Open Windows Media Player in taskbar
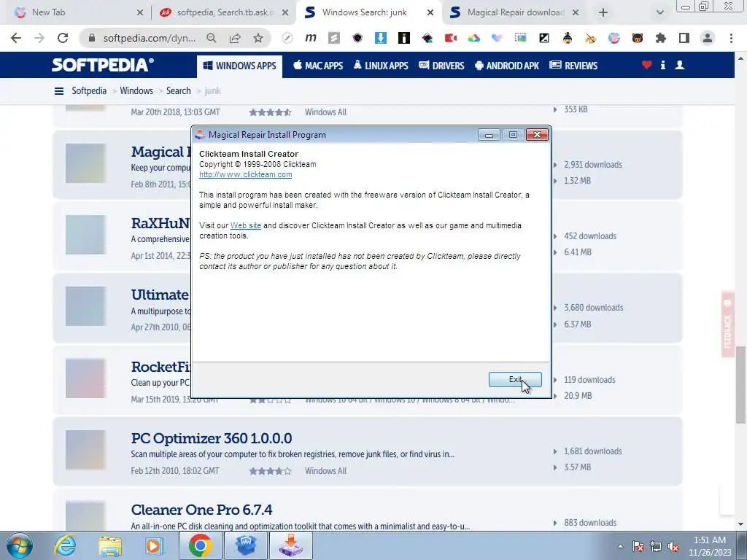 [x=155, y=545]
